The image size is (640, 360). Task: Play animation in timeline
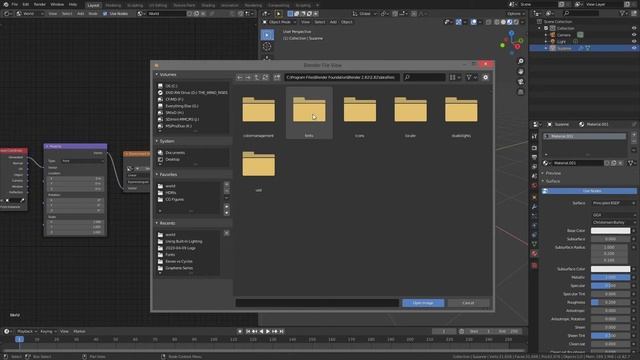pos(268,331)
